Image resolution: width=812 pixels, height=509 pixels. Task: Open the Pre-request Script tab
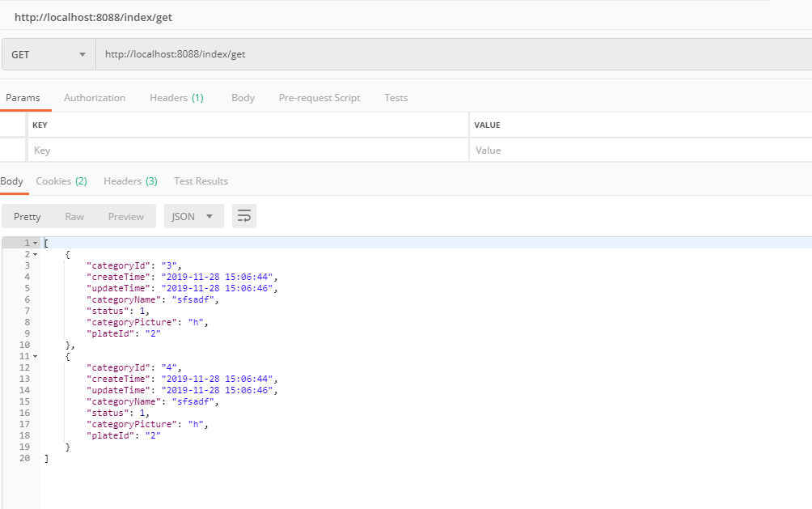(319, 98)
